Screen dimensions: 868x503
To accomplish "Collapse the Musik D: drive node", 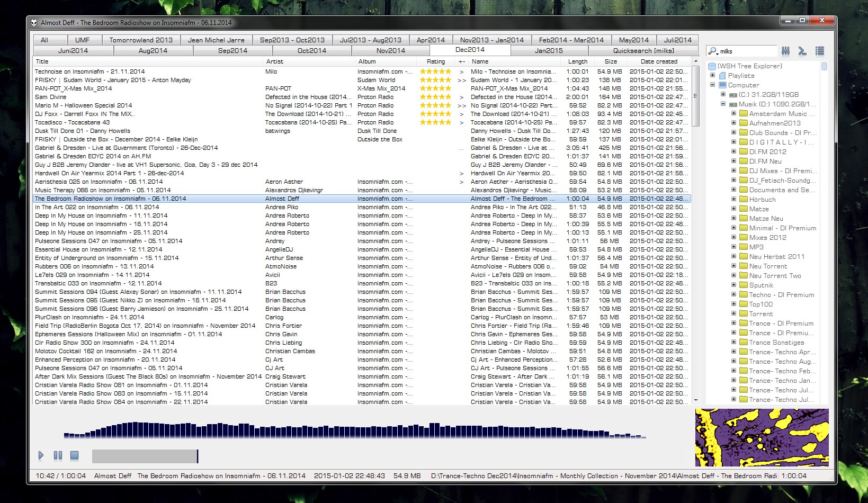I will point(723,104).
